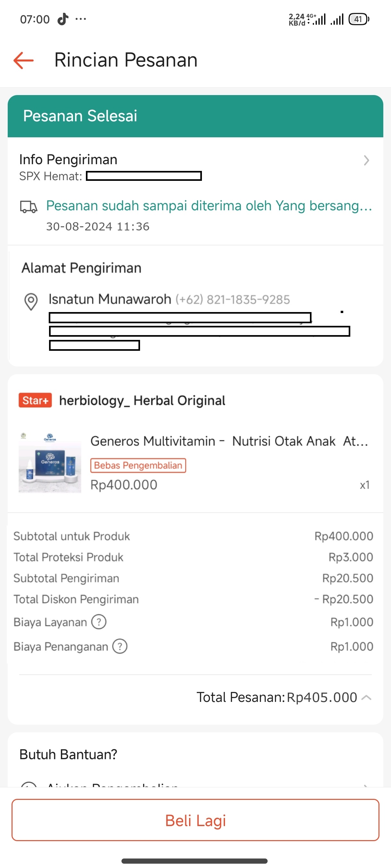Open herbiology_ Herbal Original shop
This screenshot has height=868, width=391.
tap(142, 401)
